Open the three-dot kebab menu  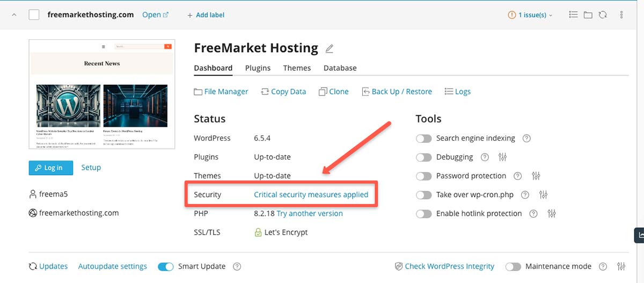tap(621, 15)
